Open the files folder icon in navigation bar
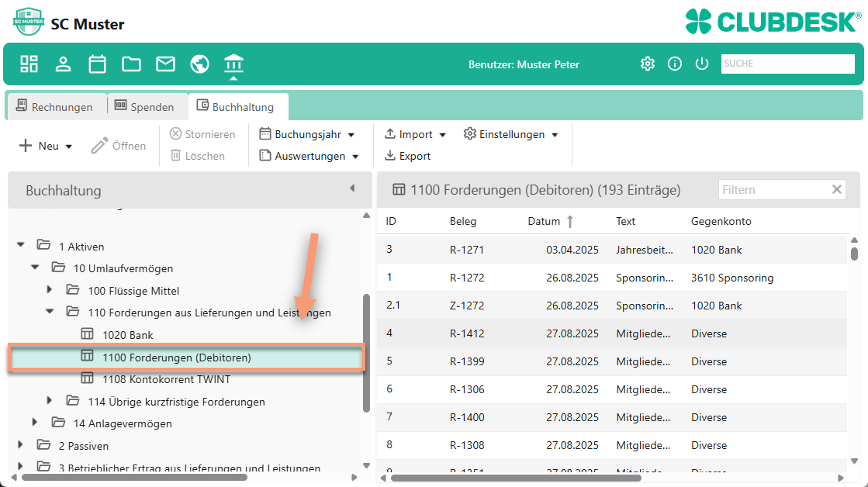The height and width of the screenshot is (487, 868). pos(131,64)
